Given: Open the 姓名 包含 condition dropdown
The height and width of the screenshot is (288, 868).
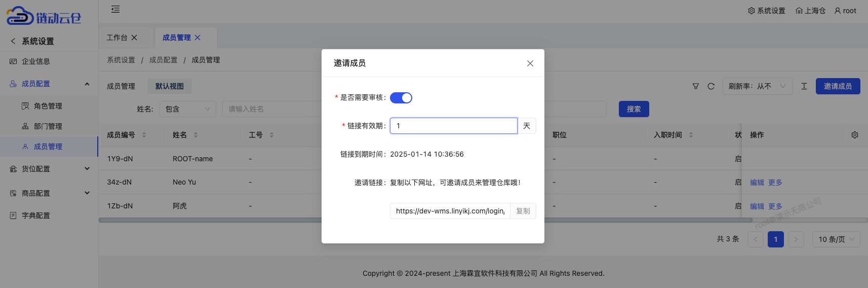Looking at the screenshot, I should point(188,109).
